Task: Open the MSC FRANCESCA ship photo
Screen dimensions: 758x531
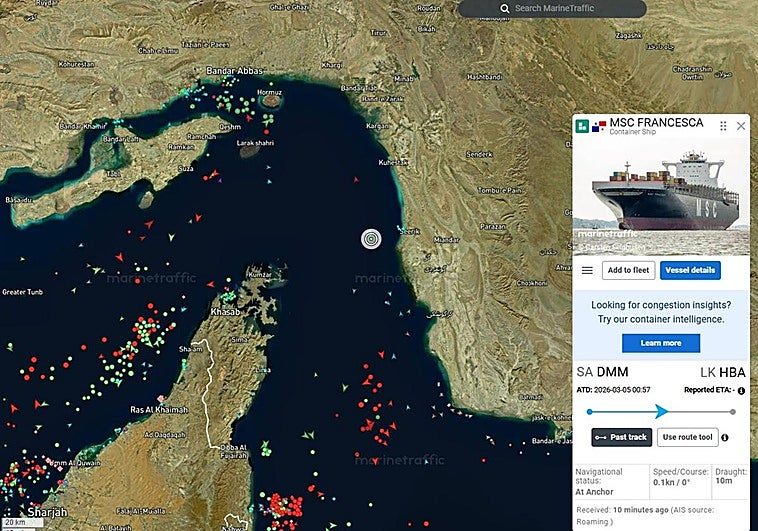Action: click(661, 196)
